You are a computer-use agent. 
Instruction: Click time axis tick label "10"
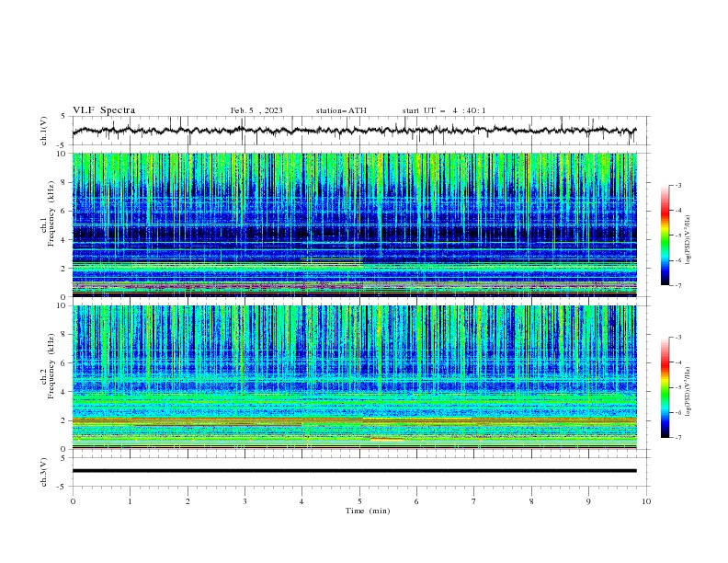(646, 501)
